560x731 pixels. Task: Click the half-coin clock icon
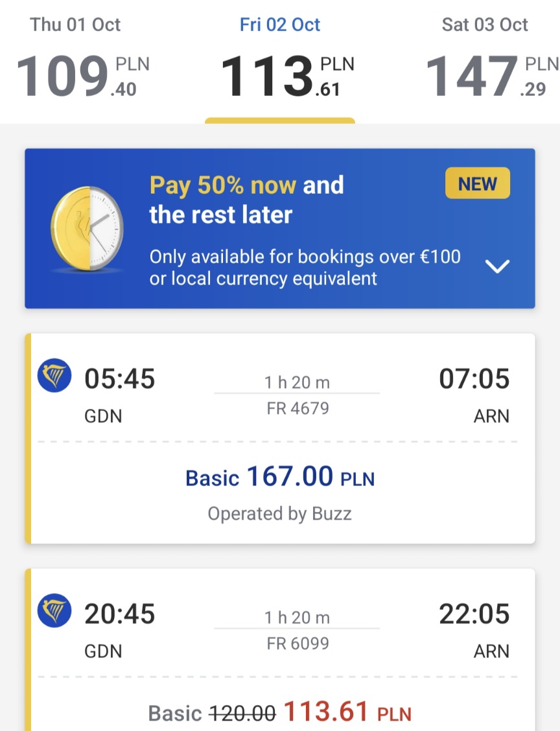[x=87, y=228]
